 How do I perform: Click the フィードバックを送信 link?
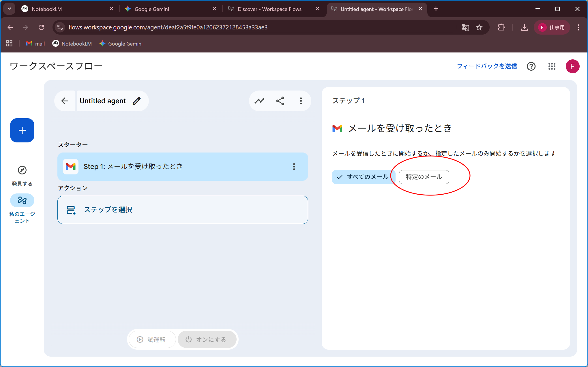(x=487, y=66)
